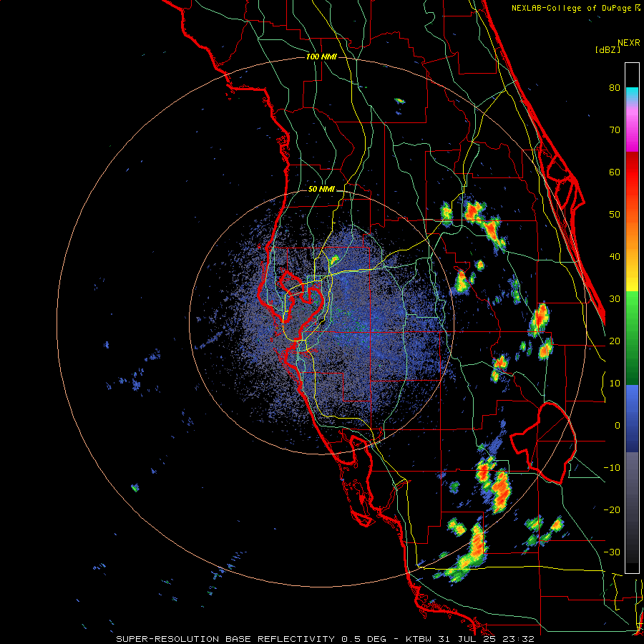The image size is (644, 644).
Task: Click the "70" value on the dBZ scale
Action: pyautogui.click(x=615, y=130)
